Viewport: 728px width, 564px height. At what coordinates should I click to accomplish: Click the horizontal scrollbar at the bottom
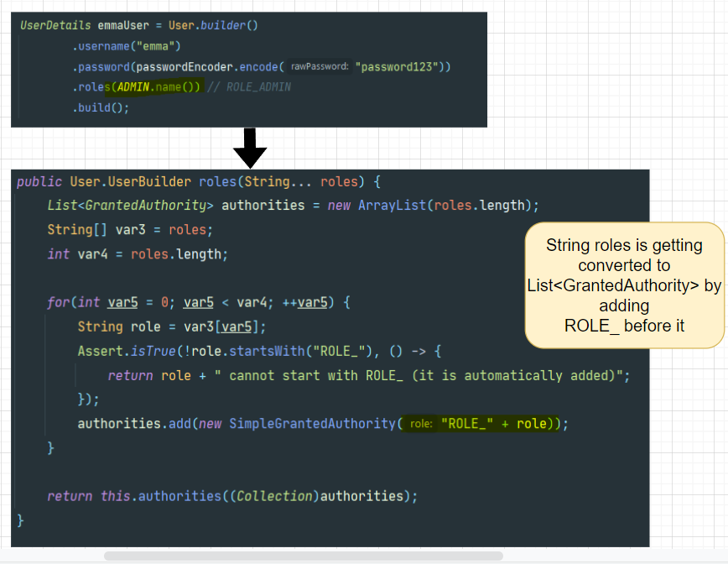pos(302,556)
